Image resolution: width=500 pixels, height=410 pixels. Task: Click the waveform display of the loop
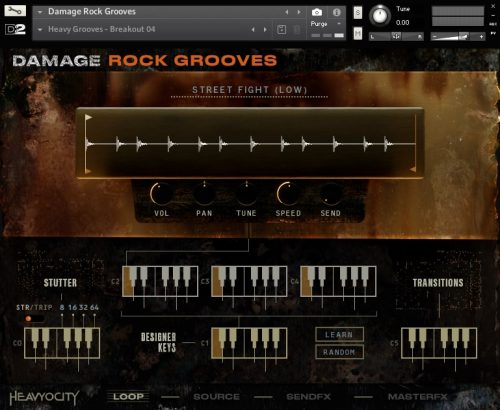250,143
